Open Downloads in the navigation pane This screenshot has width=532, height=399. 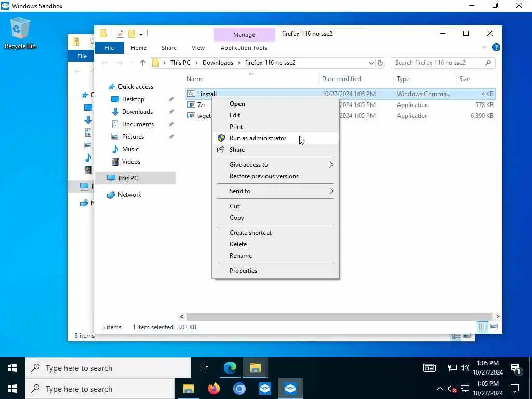coord(137,112)
